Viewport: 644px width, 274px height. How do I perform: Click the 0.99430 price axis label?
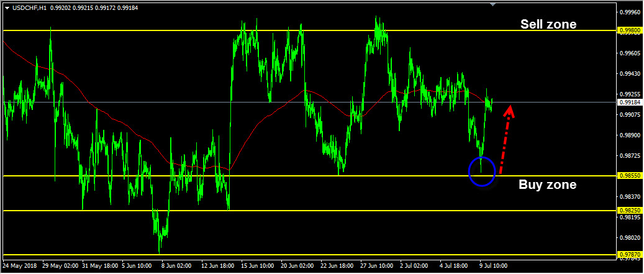(x=629, y=73)
